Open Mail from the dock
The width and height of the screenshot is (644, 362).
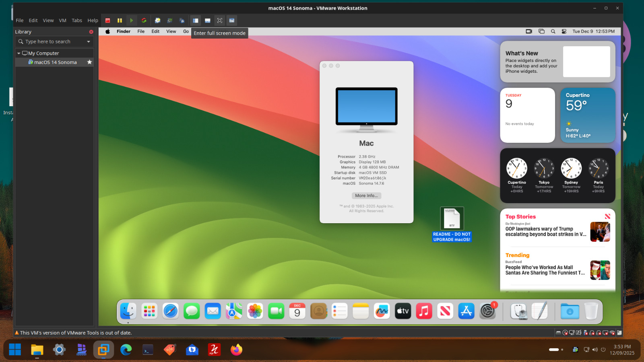(x=213, y=311)
